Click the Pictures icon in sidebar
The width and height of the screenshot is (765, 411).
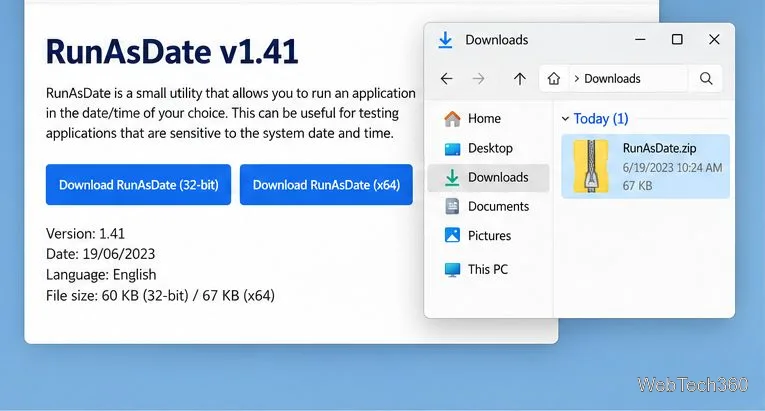point(452,236)
